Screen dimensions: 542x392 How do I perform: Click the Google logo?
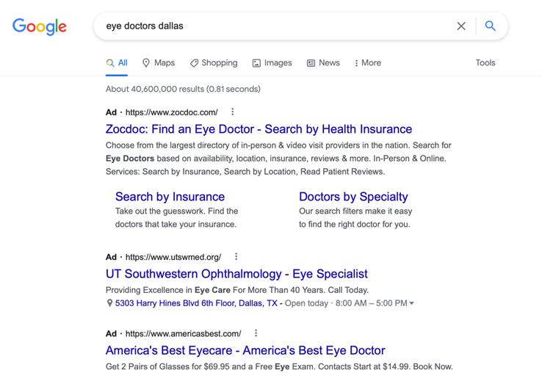pos(40,26)
